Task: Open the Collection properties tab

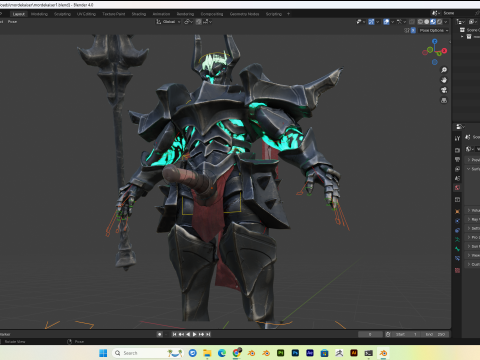Action: pyautogui.click(x=457, y=200)
